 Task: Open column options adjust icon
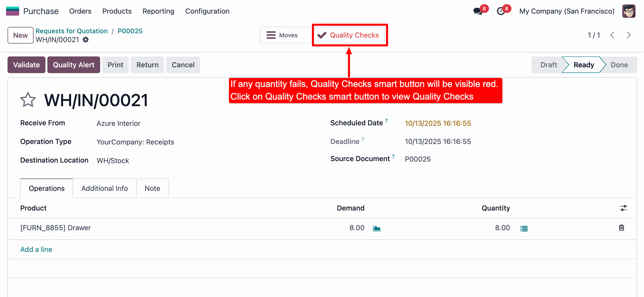coord(623,208)
